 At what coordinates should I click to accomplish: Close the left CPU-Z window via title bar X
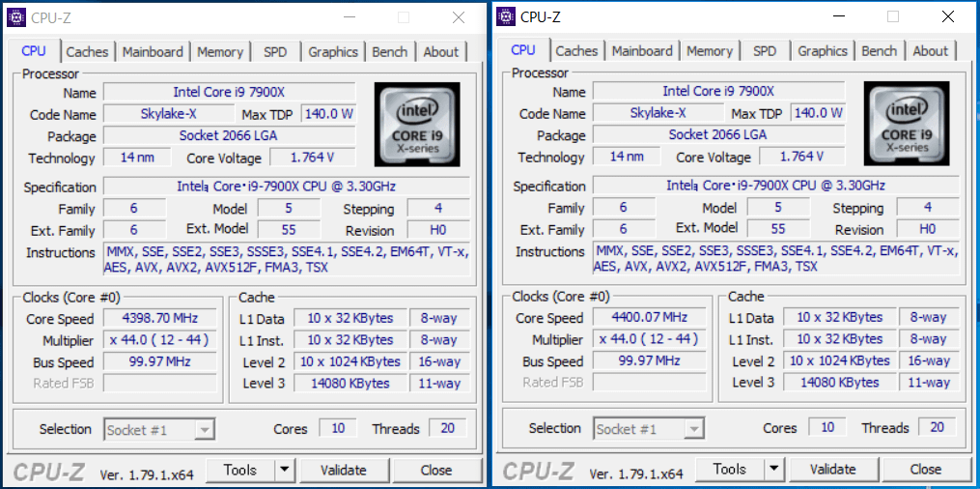pos(458,17)
